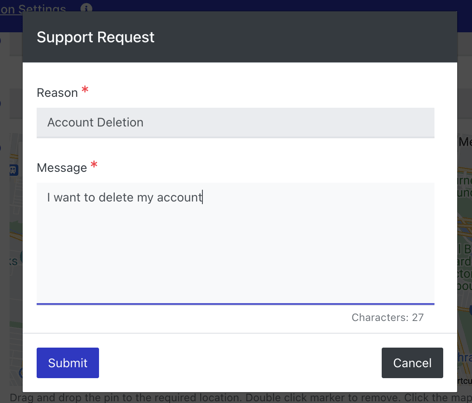
Task: Click the Message field label
Action: [x=62, y=168]
